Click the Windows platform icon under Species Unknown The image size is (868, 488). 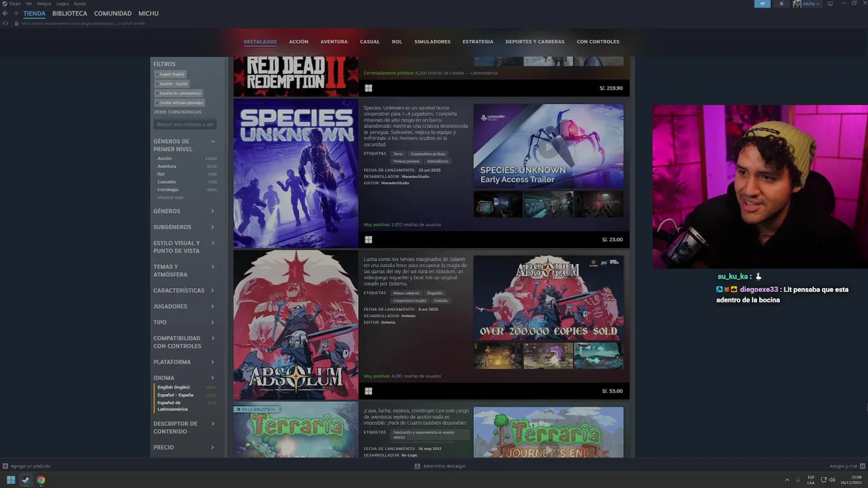(368, 239)
